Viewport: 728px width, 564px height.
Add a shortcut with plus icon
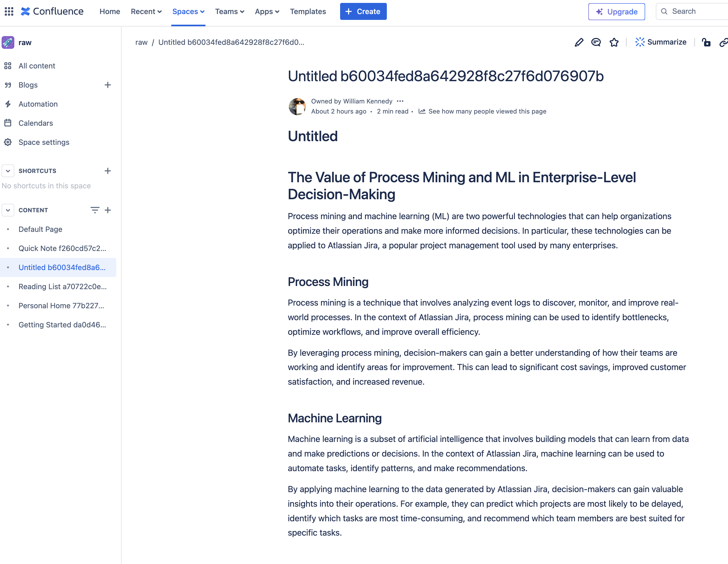tap(108, 171)
